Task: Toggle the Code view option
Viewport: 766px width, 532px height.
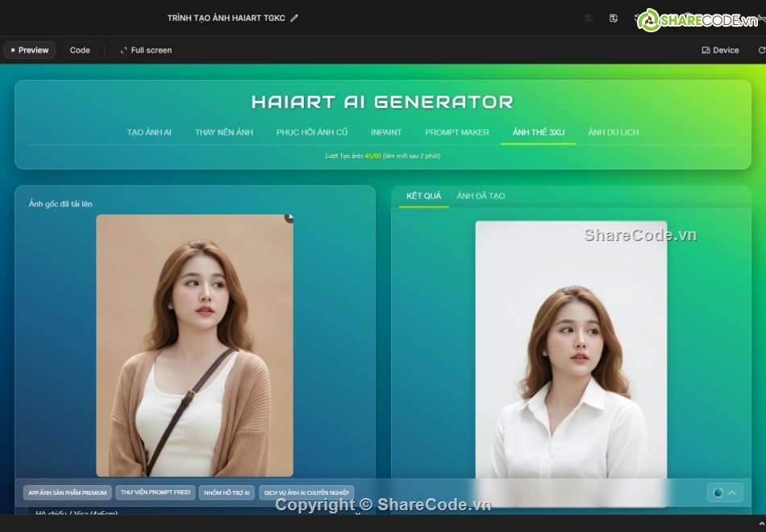Action: [x=79, y=50]
